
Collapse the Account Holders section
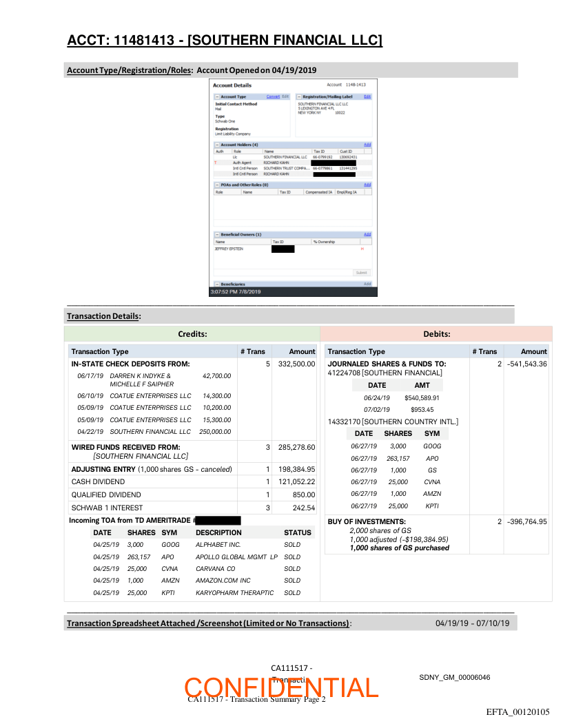click(x=217, y=145)
